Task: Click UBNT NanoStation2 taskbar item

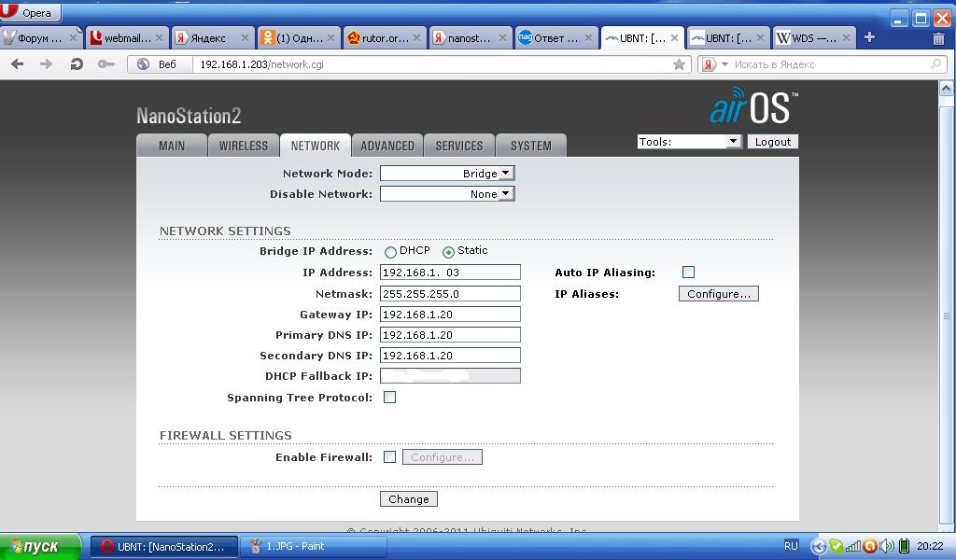Action: click(164, 547)
